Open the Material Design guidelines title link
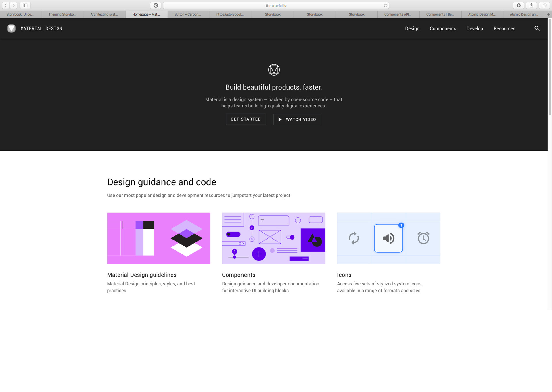 click(x=142, y=275)
